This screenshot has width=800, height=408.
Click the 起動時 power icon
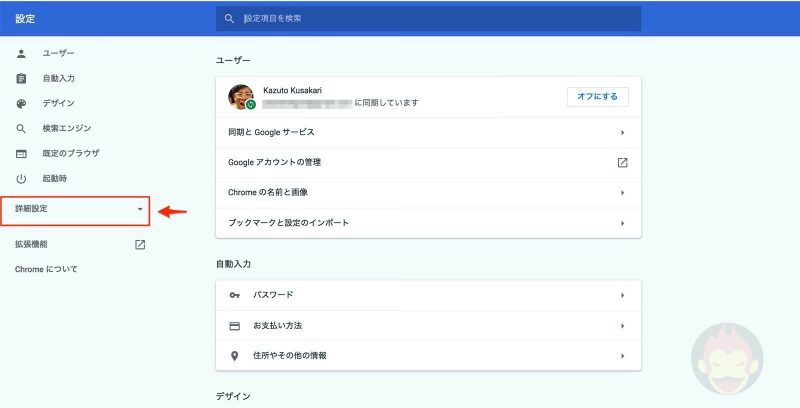[21, 179]
